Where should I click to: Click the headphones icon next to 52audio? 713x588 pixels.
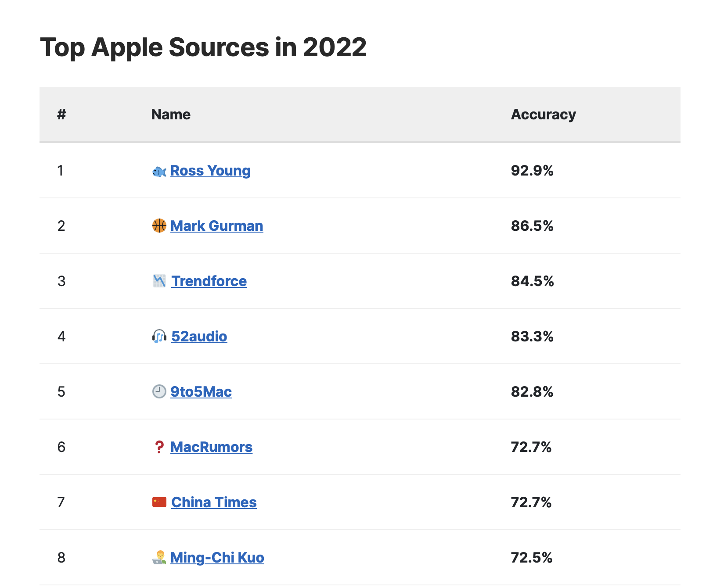(159, 337)
